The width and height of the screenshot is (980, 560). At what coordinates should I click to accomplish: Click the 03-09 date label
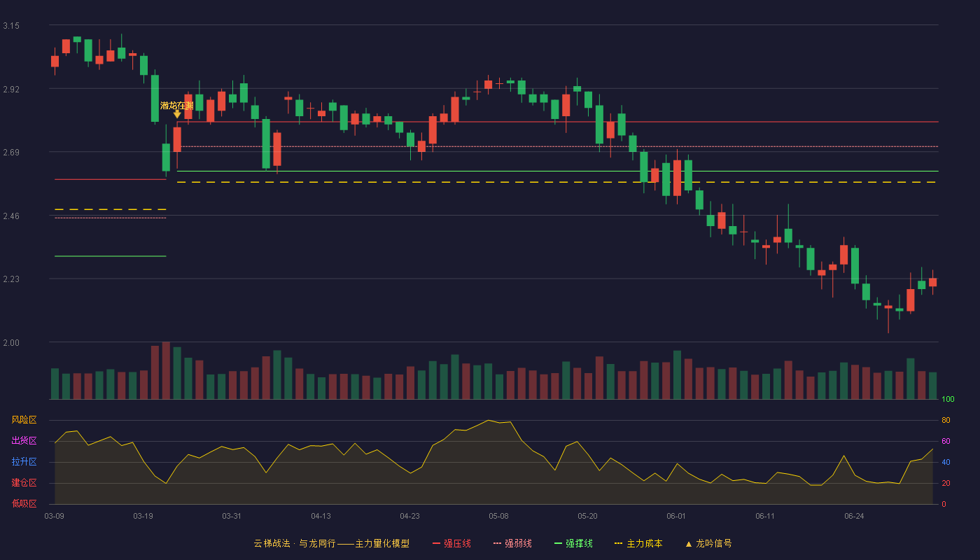click(54, 516)
